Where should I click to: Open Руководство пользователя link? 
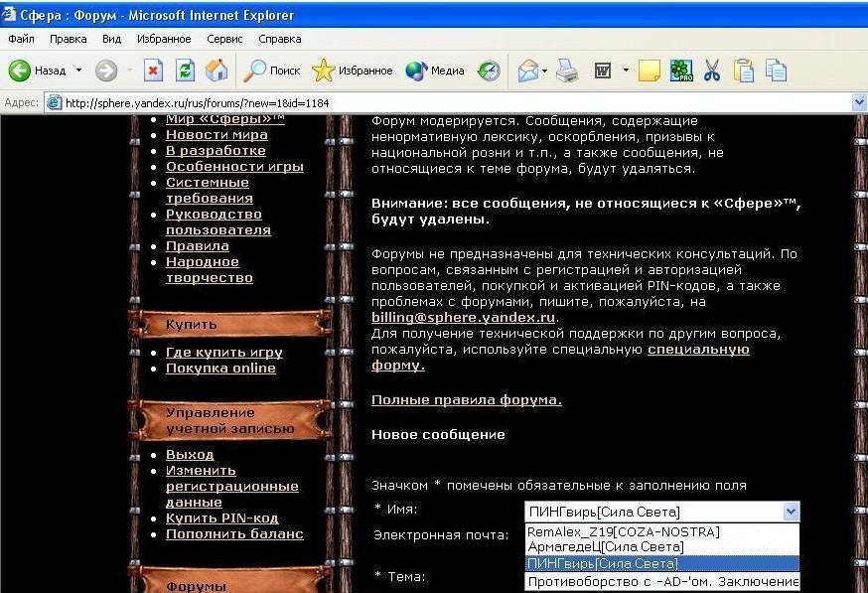tap(218, 222)
